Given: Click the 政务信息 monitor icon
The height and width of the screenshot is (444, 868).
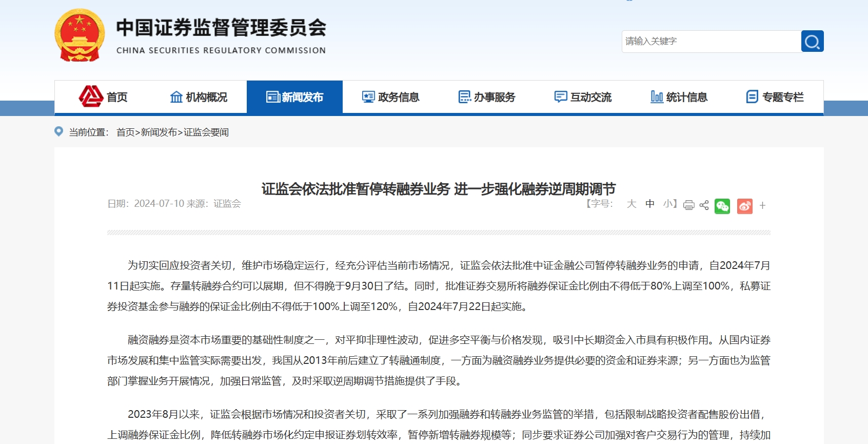Looking at the screenshot, I should point(368,97).
